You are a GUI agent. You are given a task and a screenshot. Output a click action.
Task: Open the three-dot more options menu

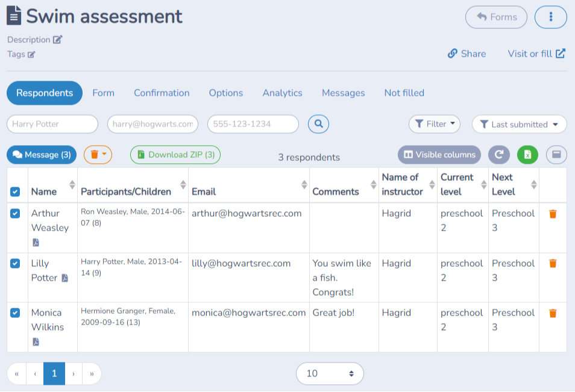pos(550,17)
